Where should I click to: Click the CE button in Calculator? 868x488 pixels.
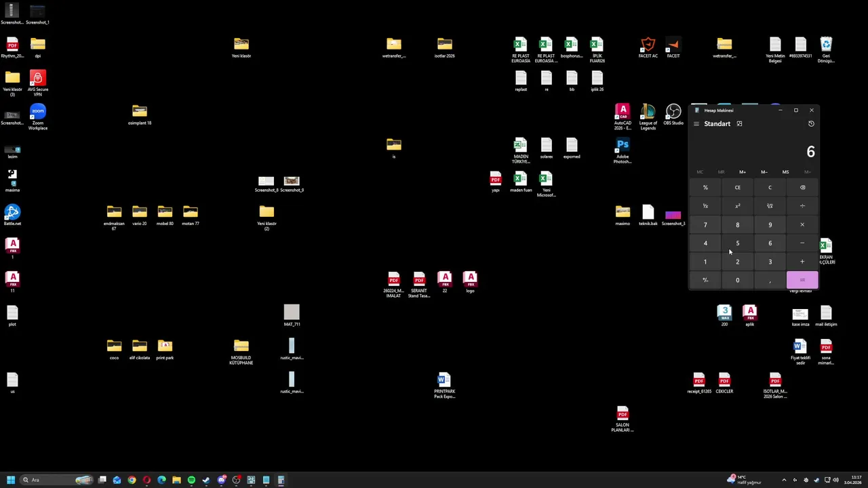coord(738,188)
